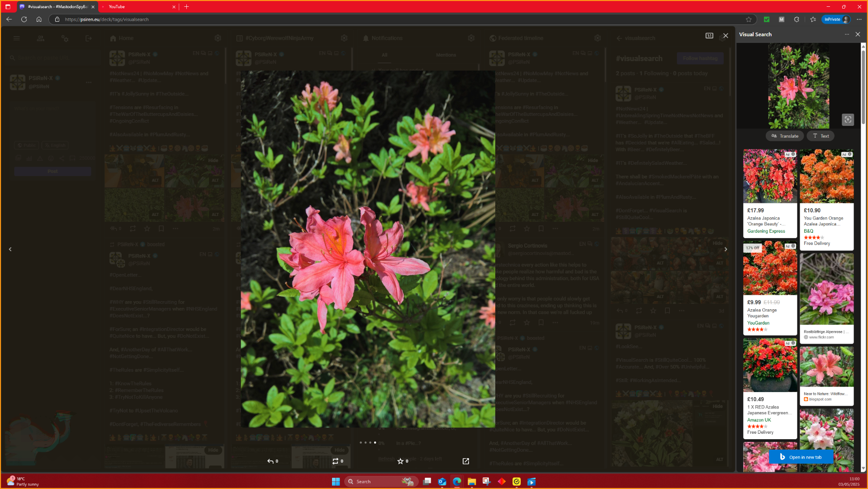Screen dimensions: 868x489
Task: Toggle the 1:1 actual-size zoom icon
Action: [709, 36]
